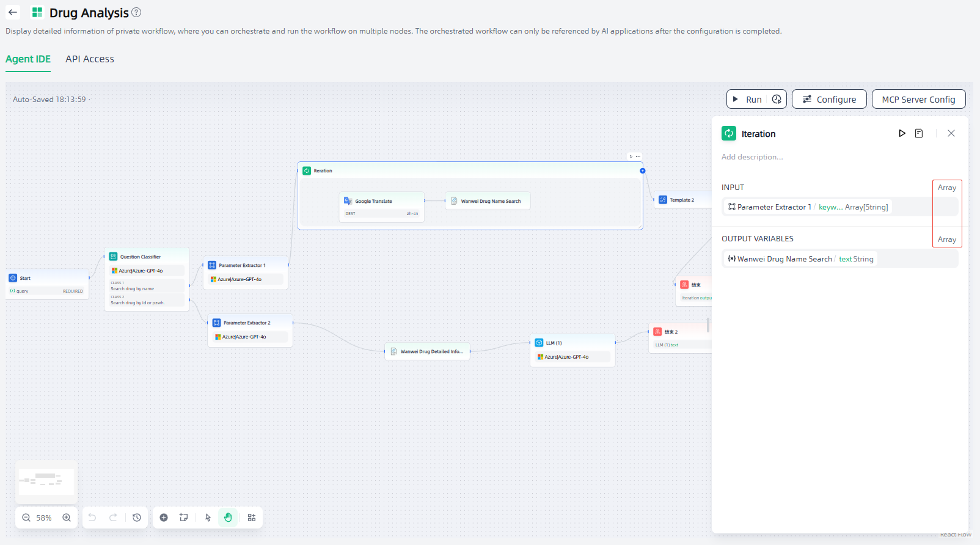Open run history beside Run button

[777, 99]
